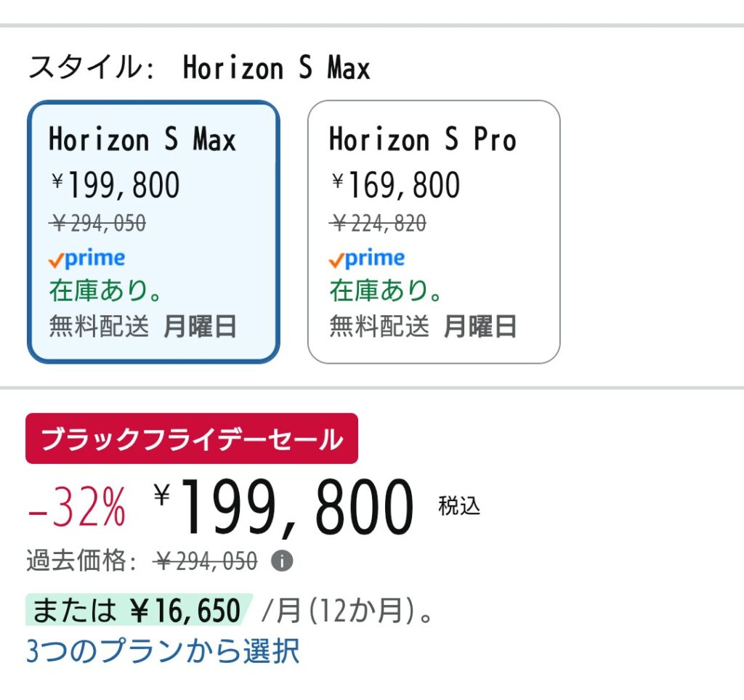Click struck-through ¥294,050 in Horizon S Max card
Viewport: 744px width, 700px height.
(x=98, y=224)
